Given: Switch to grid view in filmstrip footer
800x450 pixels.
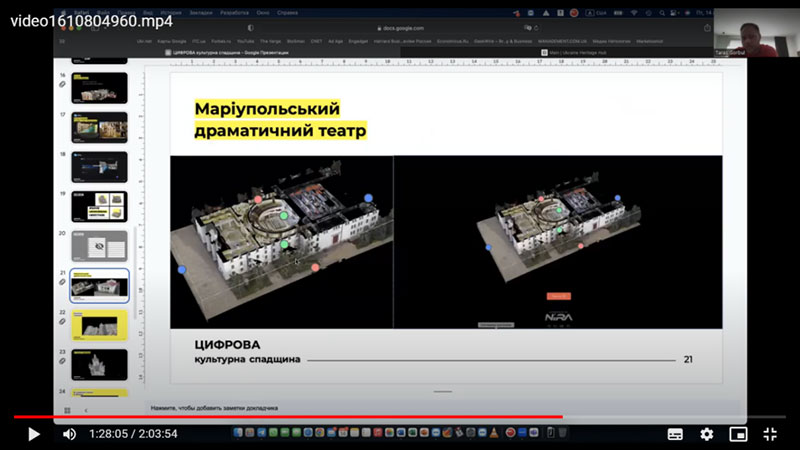Looking at the screenshot, I should pos(67,409).
